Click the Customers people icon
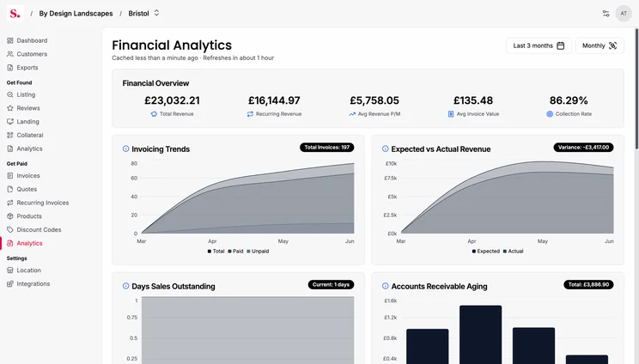Image resolution: width=639 pixels, height=364 pixels. (x=10, y=54)
